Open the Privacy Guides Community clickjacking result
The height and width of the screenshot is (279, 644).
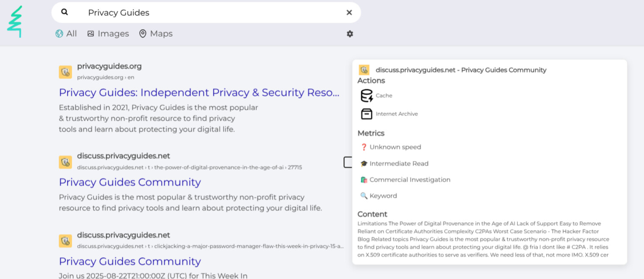coord(130,262)
